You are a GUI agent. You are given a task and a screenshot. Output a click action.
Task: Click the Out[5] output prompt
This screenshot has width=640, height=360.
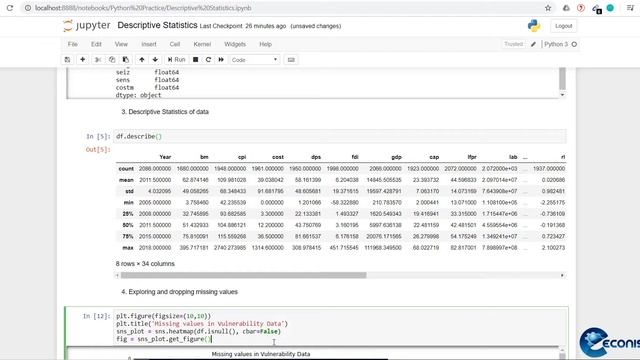[98, 149]
